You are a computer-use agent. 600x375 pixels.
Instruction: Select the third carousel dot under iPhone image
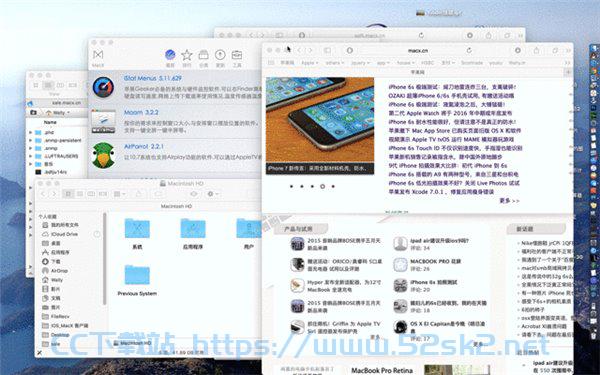[312, 186]
